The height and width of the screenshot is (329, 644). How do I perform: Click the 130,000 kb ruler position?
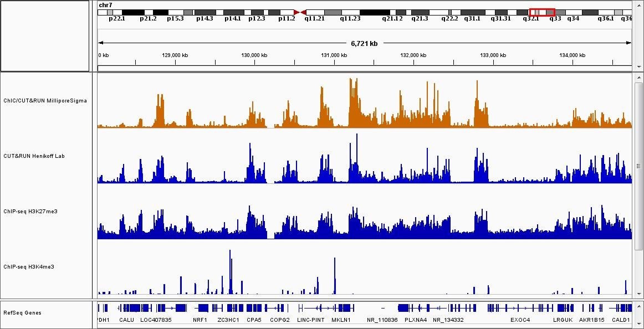(x=254, y=55)
